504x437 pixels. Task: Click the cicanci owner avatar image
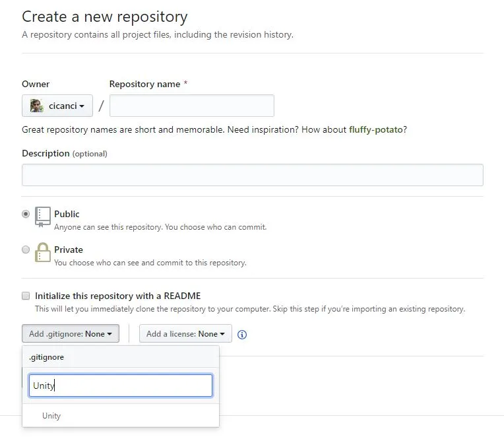tap(37, 106)
